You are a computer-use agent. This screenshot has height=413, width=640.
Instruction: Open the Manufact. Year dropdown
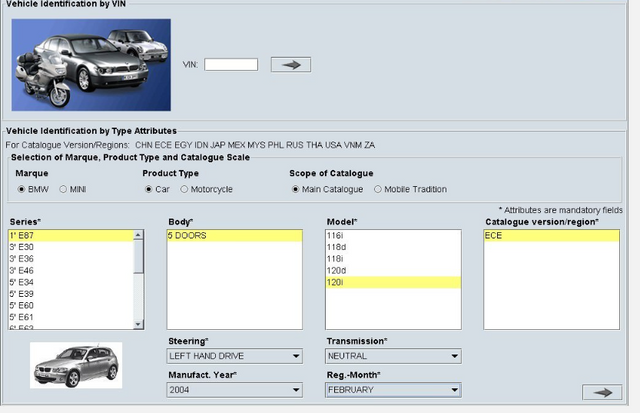coord(234,390)
